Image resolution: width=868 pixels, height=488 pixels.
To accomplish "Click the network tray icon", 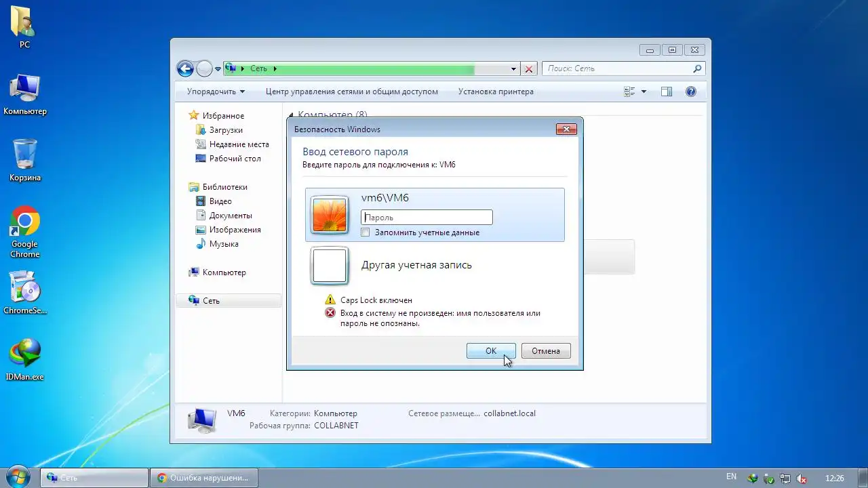I will (785, 478).
